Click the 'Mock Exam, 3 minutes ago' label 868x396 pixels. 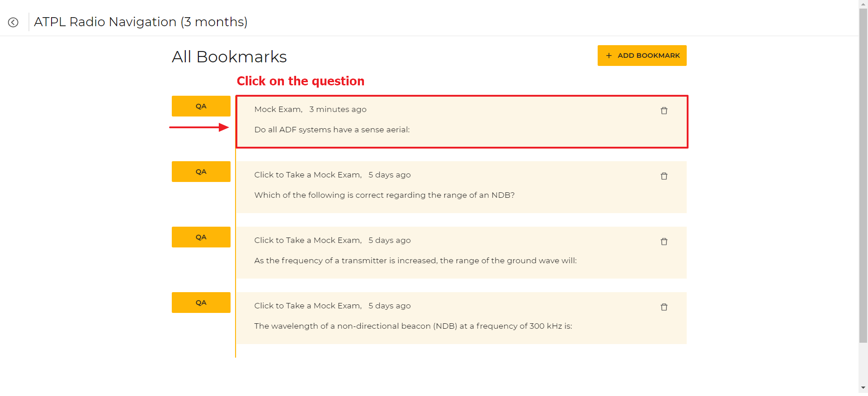pyautogui.click(x=310, y=109)
